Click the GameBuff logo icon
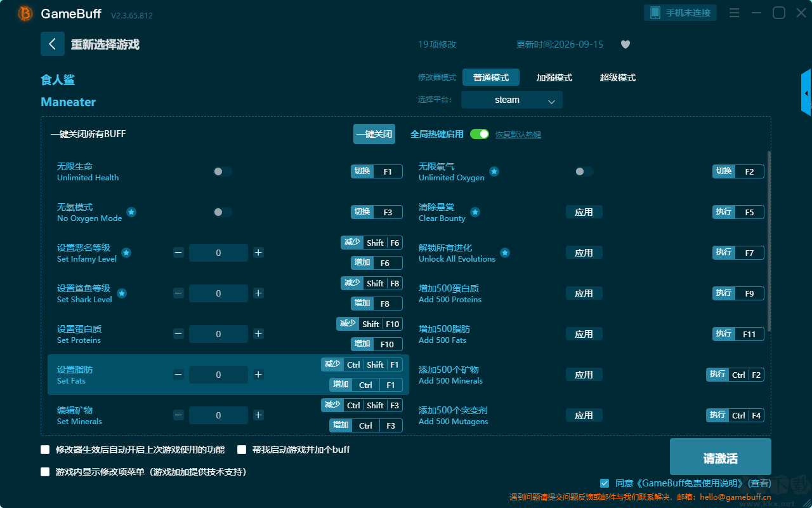812x508 pixels. [25, 13]
